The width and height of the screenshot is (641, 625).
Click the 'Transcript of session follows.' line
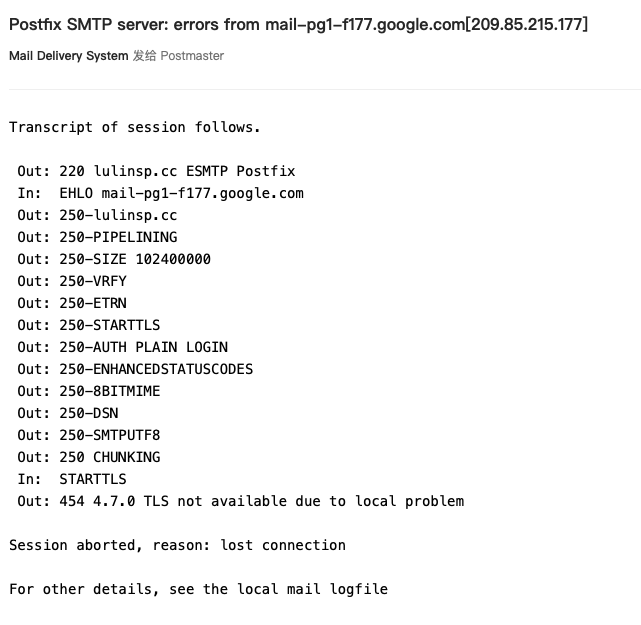tap(134, 128)
